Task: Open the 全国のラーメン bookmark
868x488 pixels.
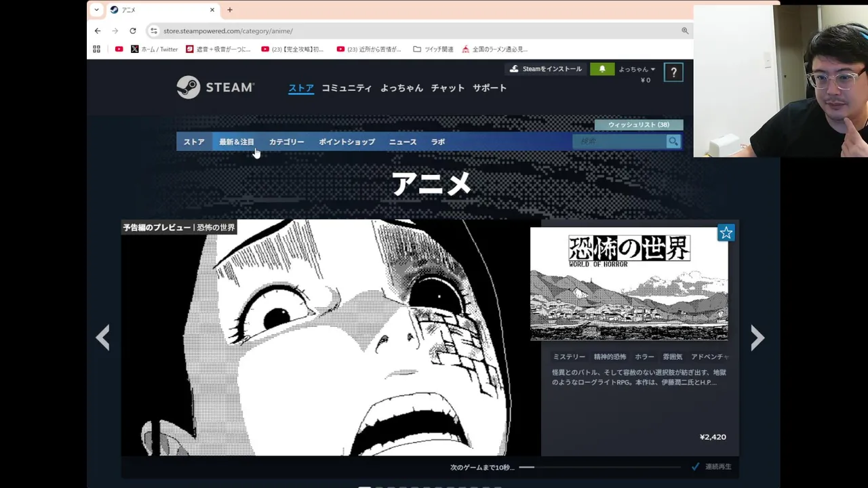Action: [x=494, y=49]
